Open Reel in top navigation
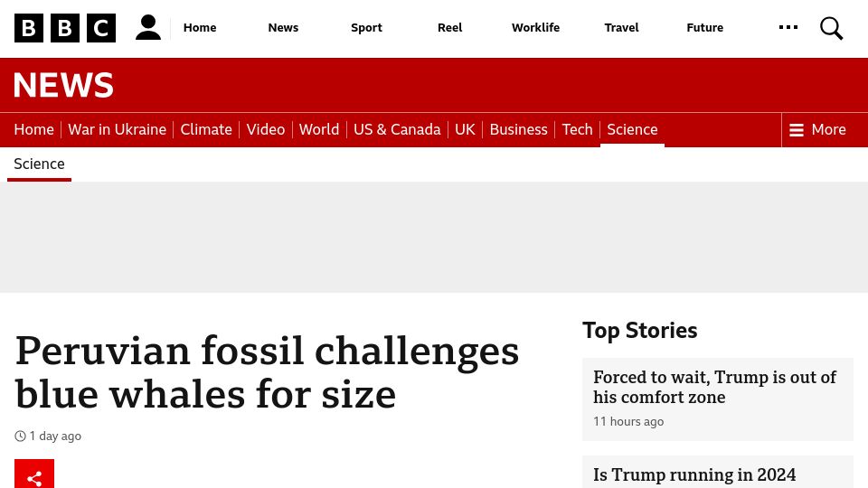Viewport: 868px width, 488px height. [x=449, y=28]
